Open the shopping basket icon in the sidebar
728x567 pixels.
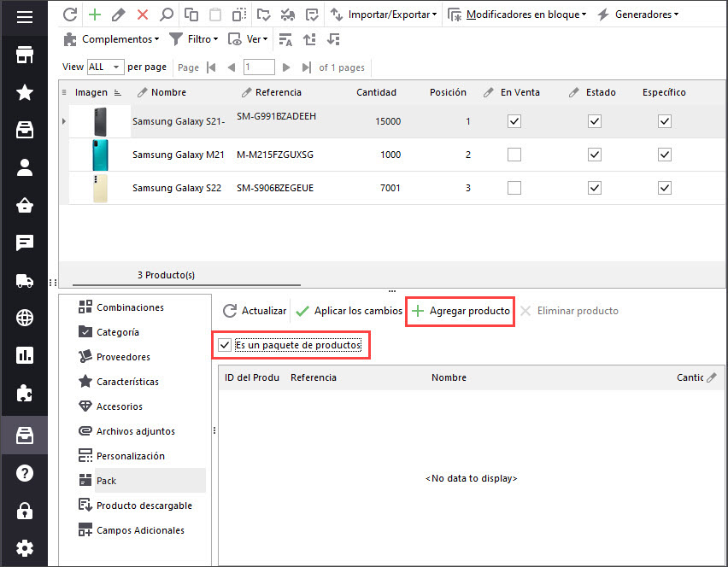click(x=25, y=205)
